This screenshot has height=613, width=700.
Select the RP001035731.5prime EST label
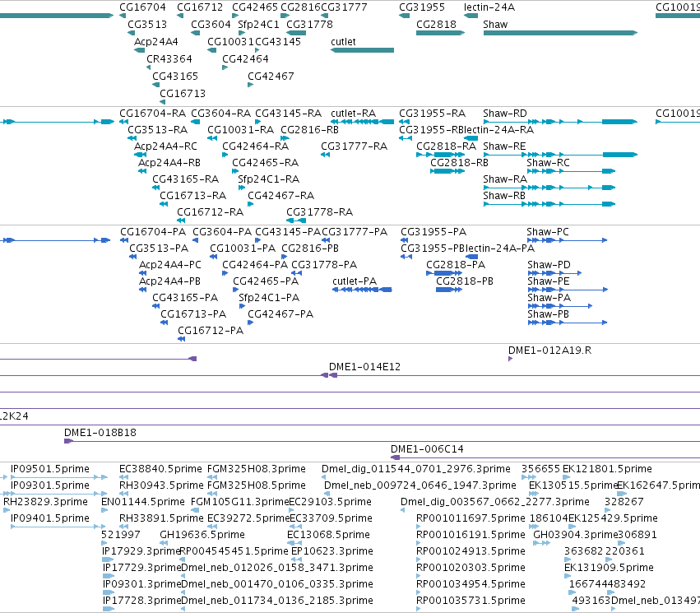[471, 601]
